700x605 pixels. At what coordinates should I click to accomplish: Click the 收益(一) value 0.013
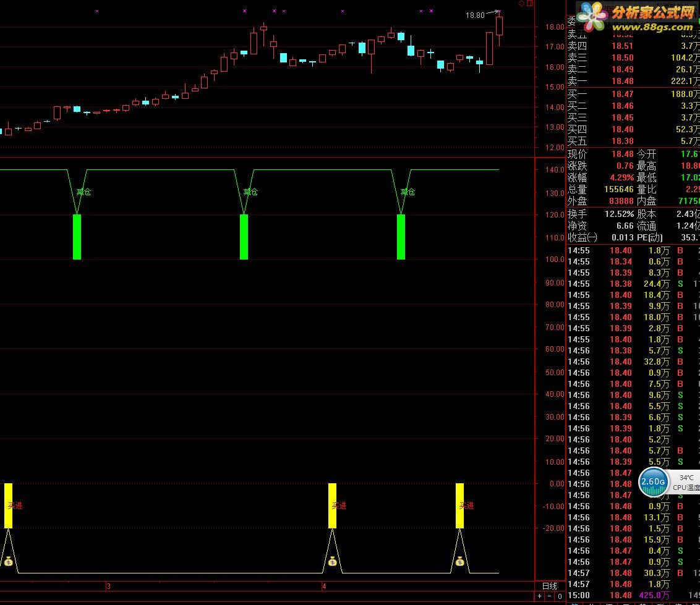tap(622, 237)
